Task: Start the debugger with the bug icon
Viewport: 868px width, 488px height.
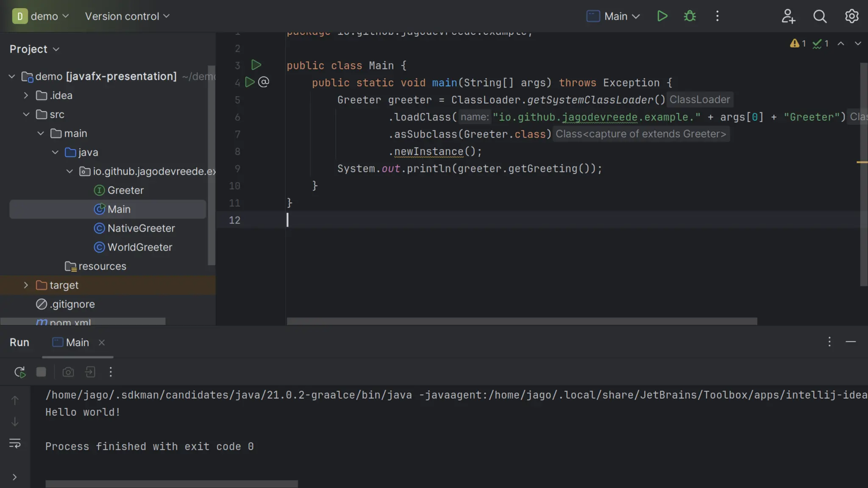Action: [x=690, y=16]
